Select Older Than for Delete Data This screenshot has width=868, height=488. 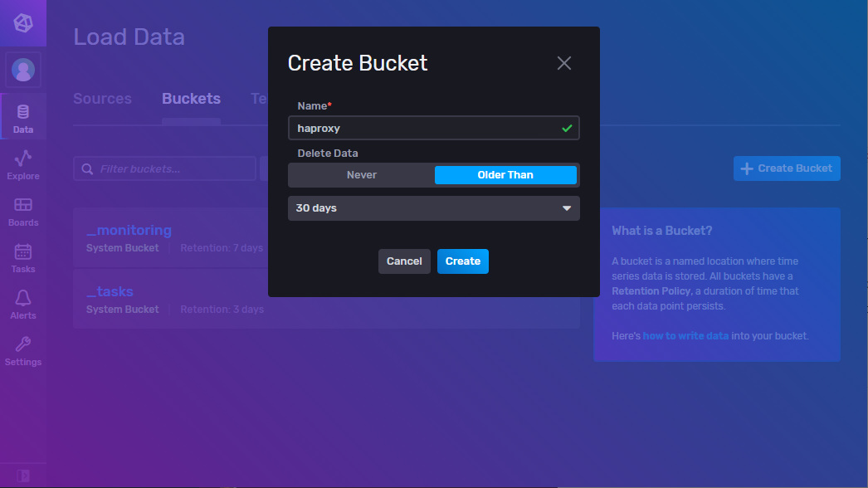point(505,175)
